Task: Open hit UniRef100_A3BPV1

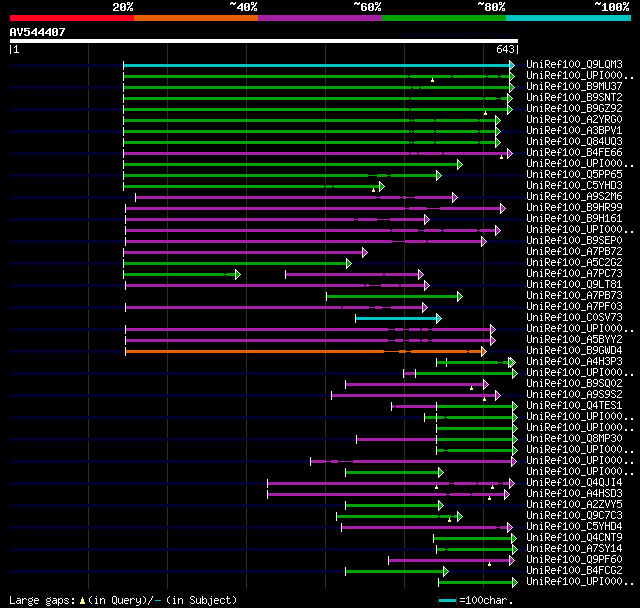Action: (x=574, y=131)
